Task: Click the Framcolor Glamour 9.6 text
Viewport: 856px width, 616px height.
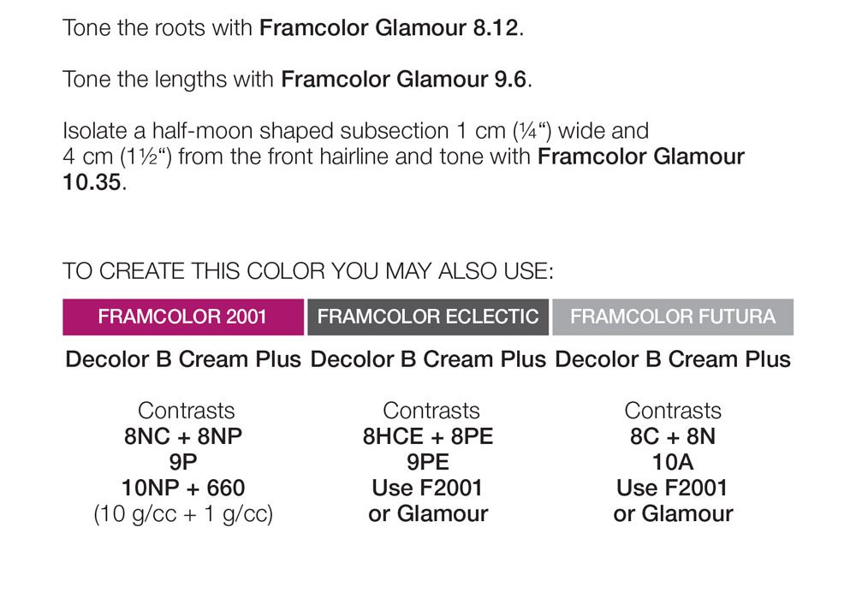Action: pos(406,80)
